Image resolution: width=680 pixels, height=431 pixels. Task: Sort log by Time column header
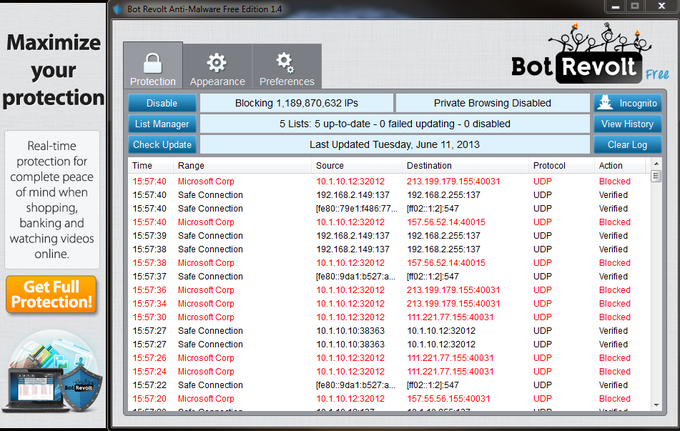pyautogui.click(x=142, y=166)
